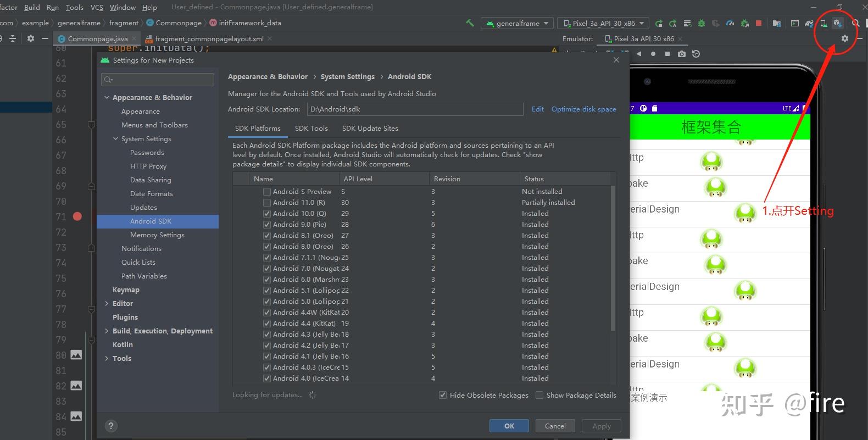Image resolution: width=868 pixels, height=440 pixels.
Task: Click Edit link for SDK location
Action: click(x=538, y=109)
